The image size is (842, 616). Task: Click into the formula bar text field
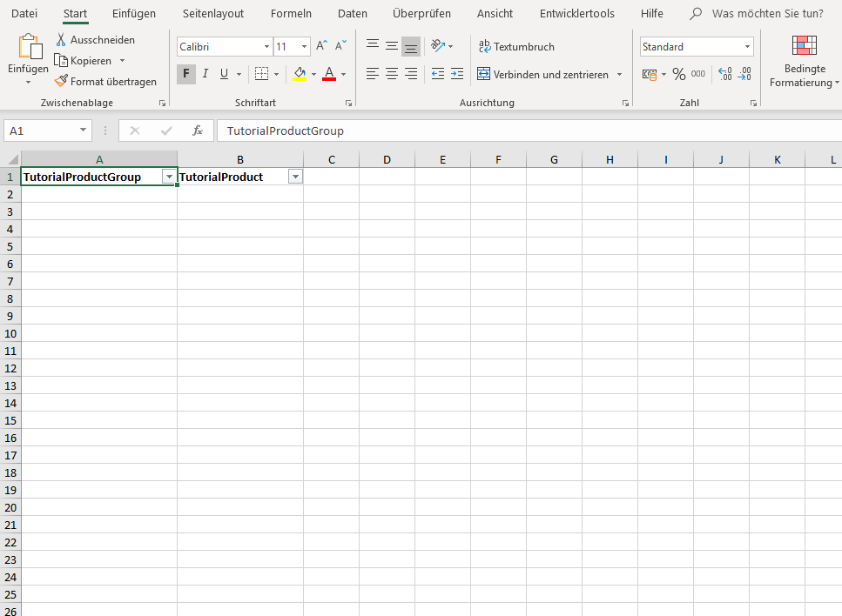522,131
